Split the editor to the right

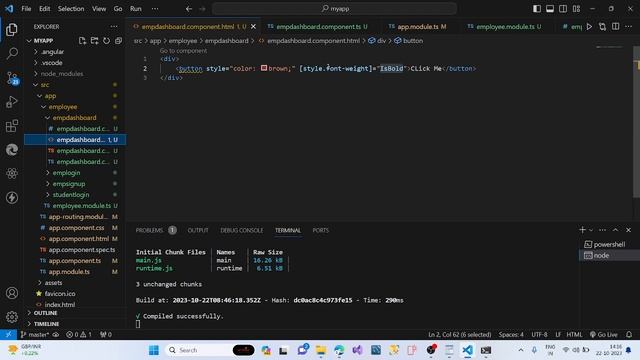(x=616, y=27)
